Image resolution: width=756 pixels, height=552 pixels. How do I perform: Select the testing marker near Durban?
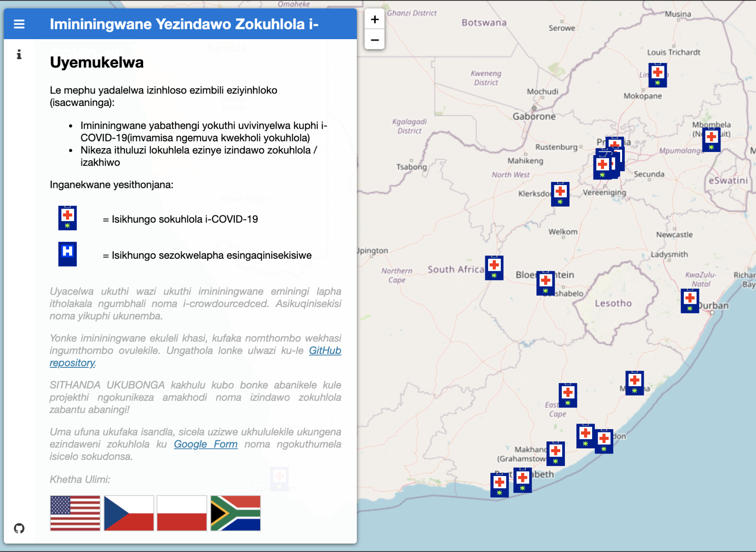click(690, 301)
